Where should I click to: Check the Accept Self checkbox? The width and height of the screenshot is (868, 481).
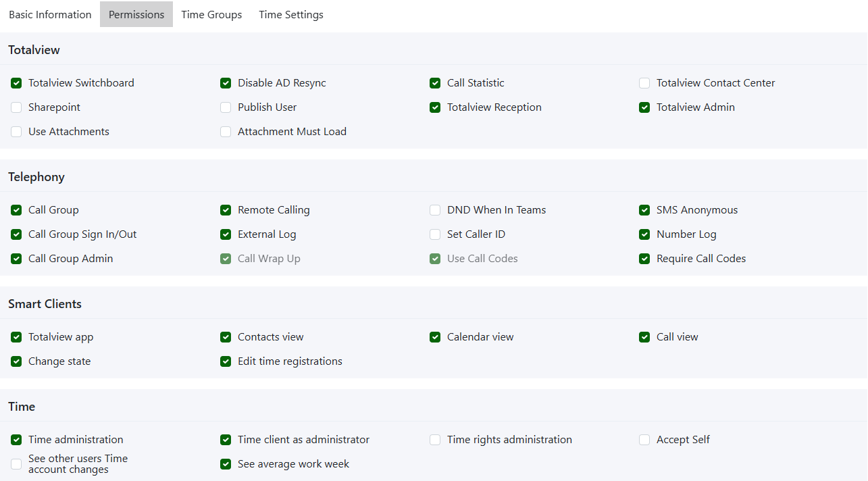[x=644, y=440]
